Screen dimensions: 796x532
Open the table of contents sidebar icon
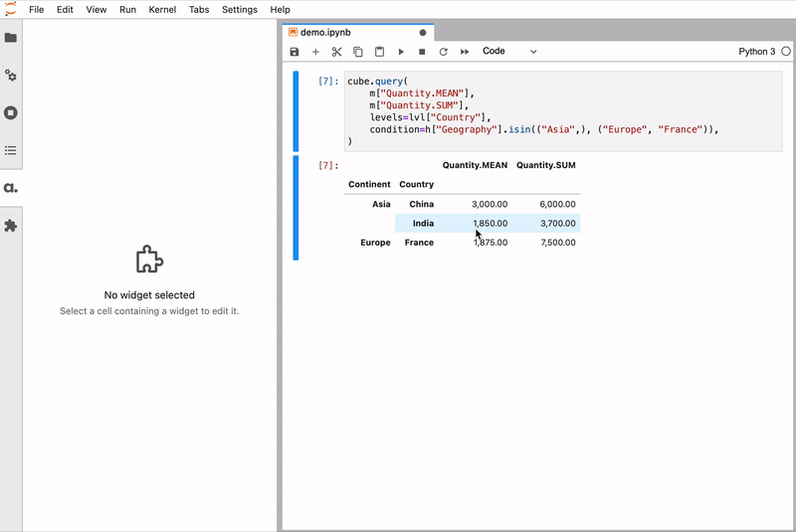11,150
